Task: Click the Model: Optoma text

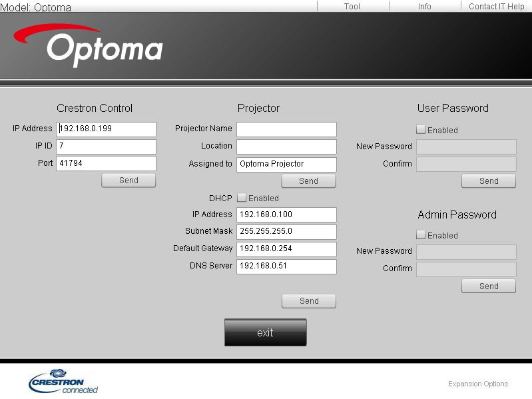Action: point(36,7)
